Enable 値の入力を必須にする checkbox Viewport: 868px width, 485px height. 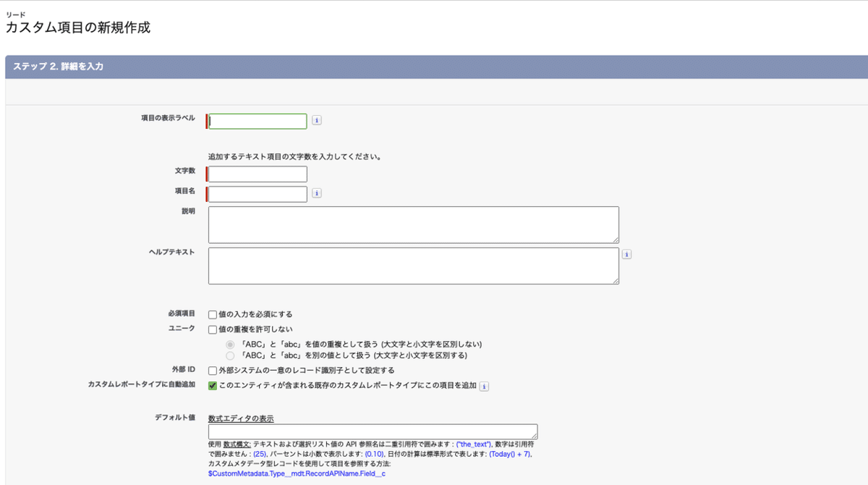211,313
